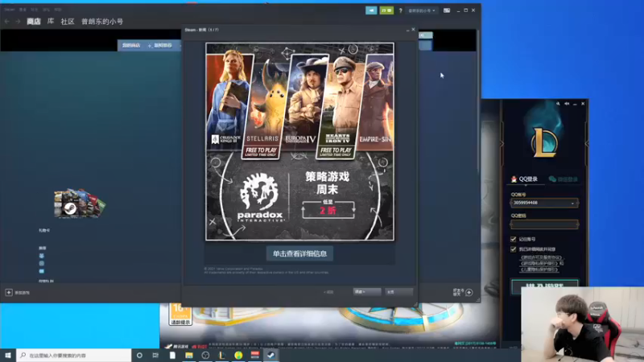This screenshot has height=362, width=644.
Task: Select WeChat login tab in LoL launcher
Action: (563, 179)
